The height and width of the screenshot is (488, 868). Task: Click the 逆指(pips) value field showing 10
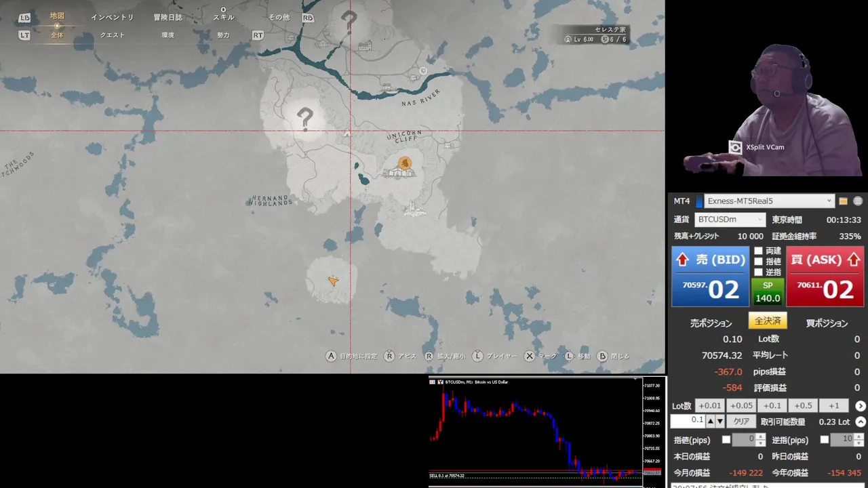point(842,440)
